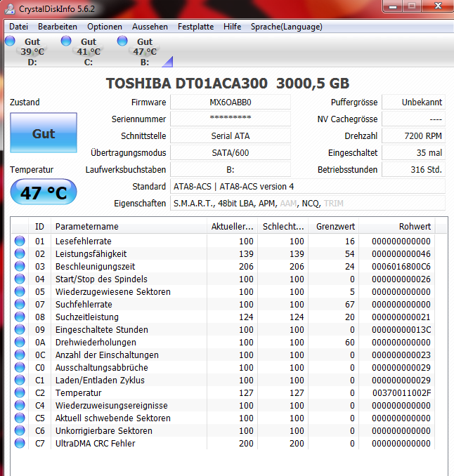Viewport: 454px width, 476px height.
Task: Click the Eingeschaltet value 35 mal
Action: click(x=413, y=152)
